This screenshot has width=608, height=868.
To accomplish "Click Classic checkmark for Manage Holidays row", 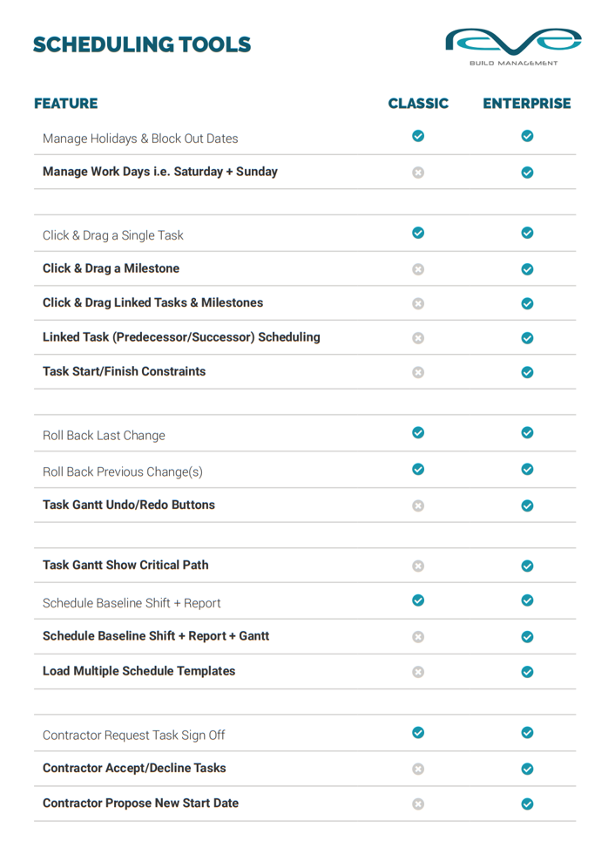I will click(x=418, y=136).
